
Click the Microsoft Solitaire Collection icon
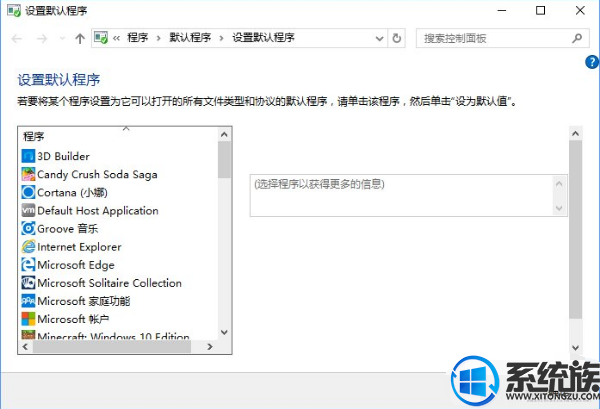point(28,283)
